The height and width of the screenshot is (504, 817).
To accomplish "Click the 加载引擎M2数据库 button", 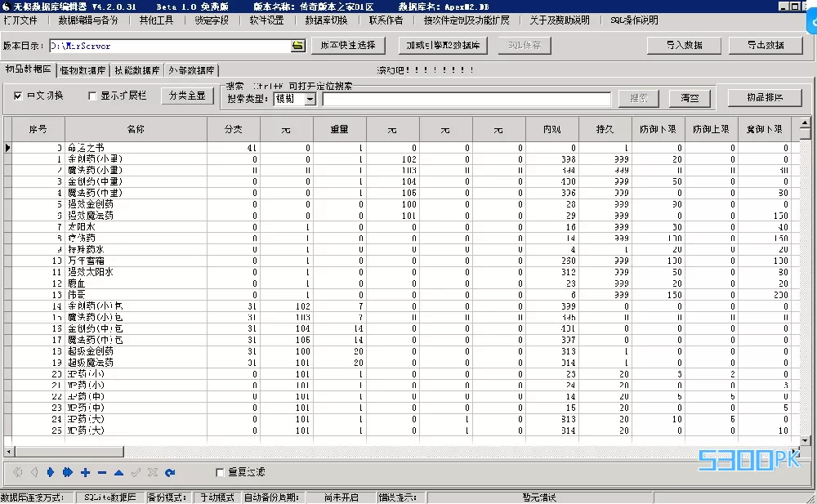I will 443,46.
